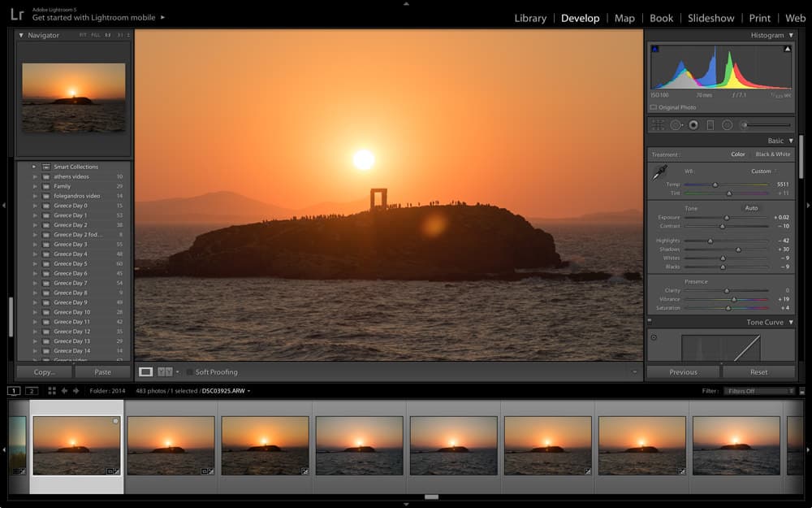Select the Crop Overlay tool icon

(659, 125)
